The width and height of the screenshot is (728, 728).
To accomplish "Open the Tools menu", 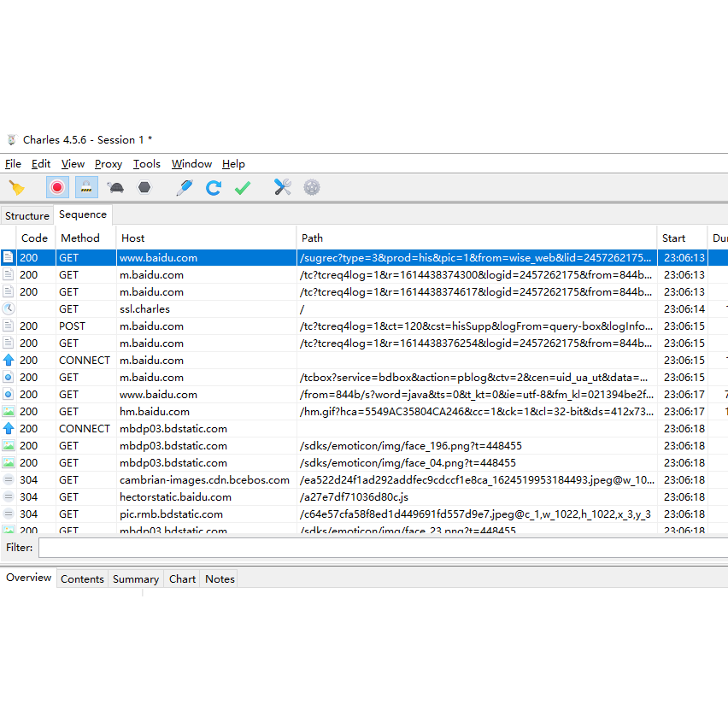I will 147,164.
